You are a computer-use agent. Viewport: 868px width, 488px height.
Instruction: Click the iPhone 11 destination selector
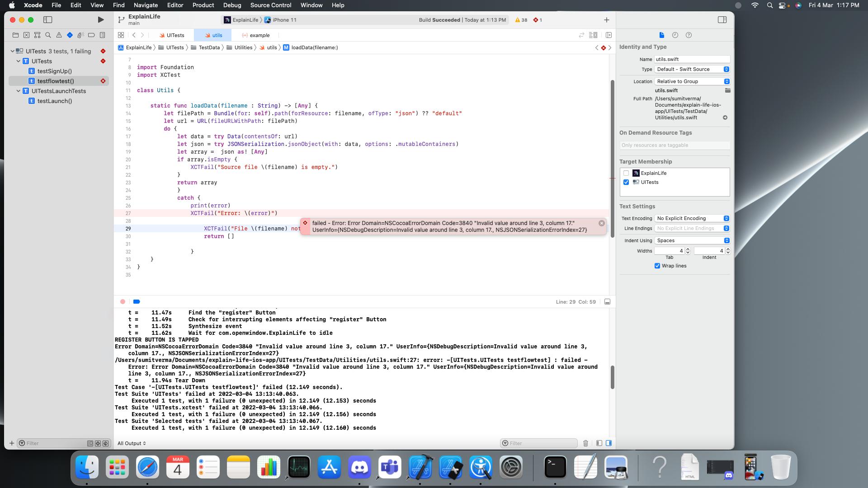[281, 20]
